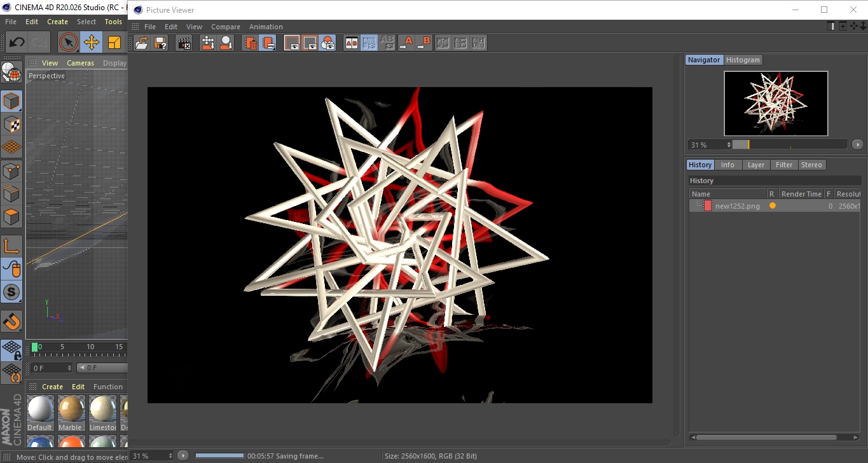Viewport: 868px width, 463px height.
Task: Click the Redo arrow in Cinema 4D
Action: click(x=39, y=43)
